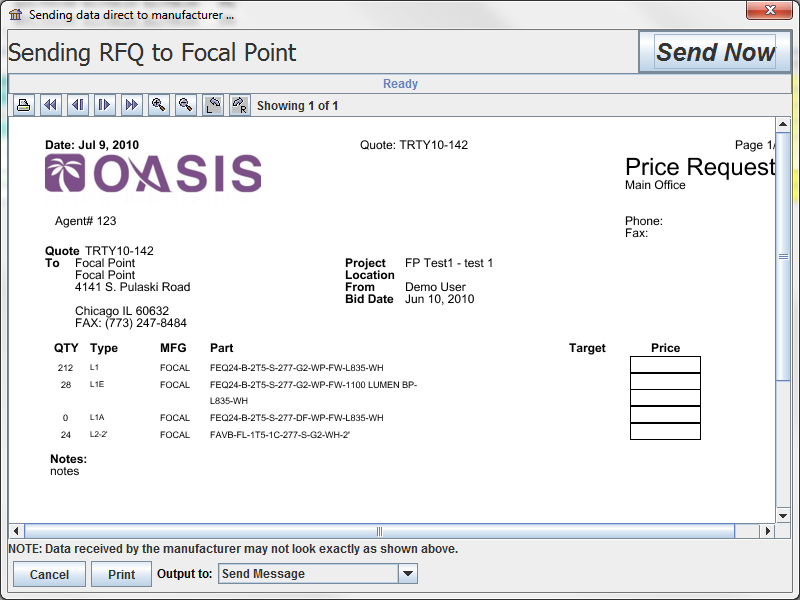Click the vertical scrollbar up arrow
This screenshot has width=800, height=600.
(x=783, y=124)
